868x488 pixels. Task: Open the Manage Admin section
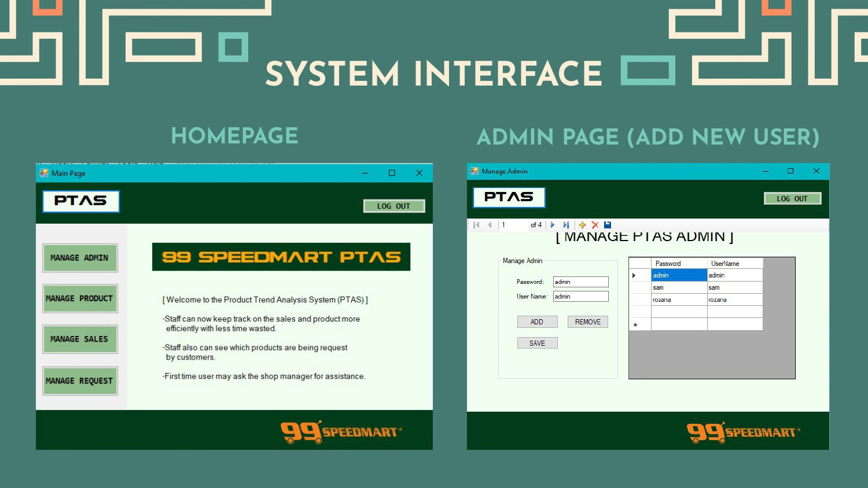pyautogui.click(x=80, y=258)
